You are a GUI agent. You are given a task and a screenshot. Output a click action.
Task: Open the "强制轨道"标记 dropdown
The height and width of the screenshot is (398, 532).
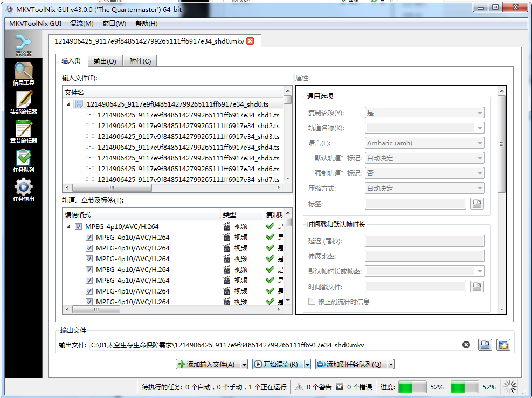click(x=424, y=173)
